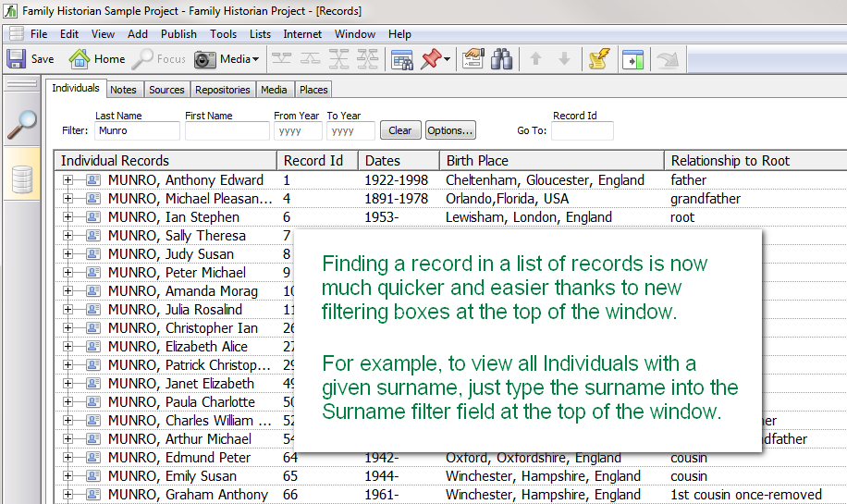
Task: Switch to the Repositories tab
Action: click(x=223, y=90)
